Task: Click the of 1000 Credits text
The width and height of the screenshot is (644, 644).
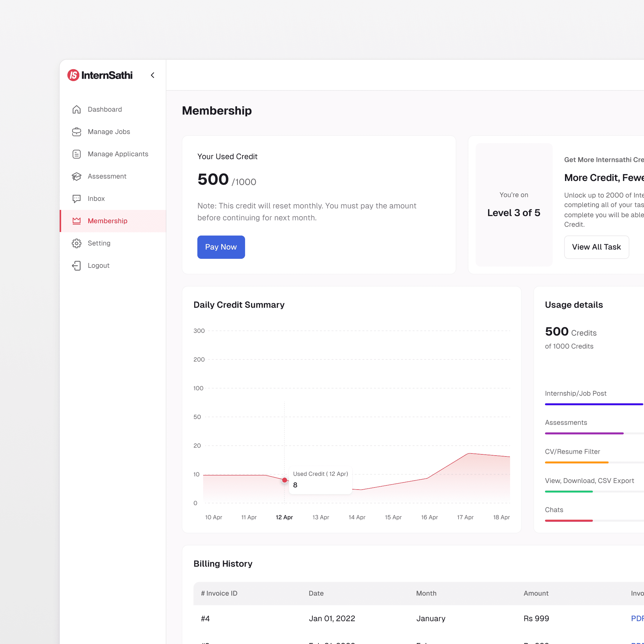Action: pos(569,346)
